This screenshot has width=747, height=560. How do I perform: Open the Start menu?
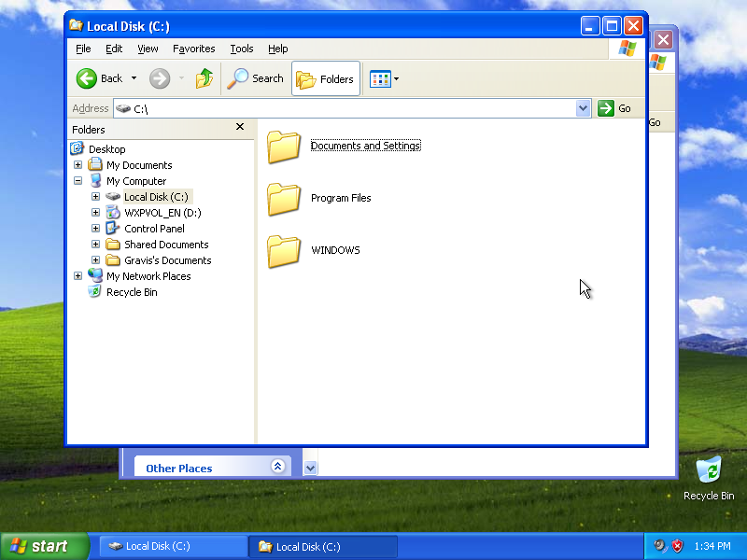pyautogui.click(x=44, y=546)
